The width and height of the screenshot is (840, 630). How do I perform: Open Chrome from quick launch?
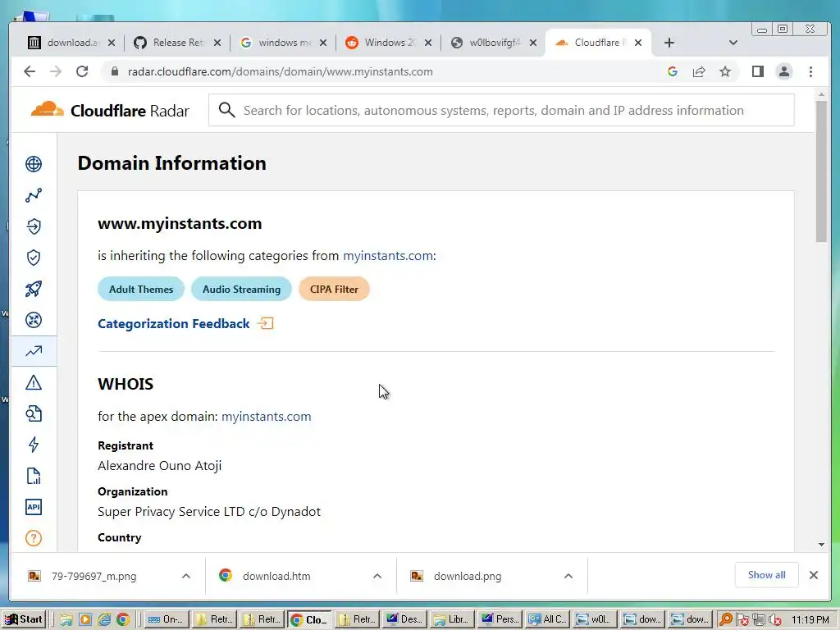(123, 619)
